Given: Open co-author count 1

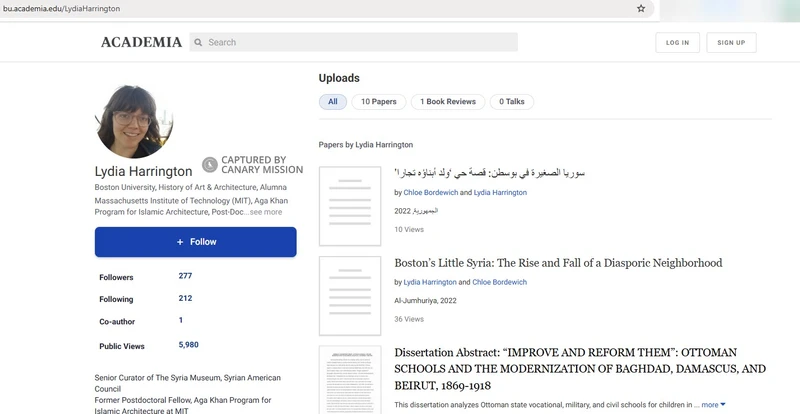Looking at the screenshot, I should [x=181, y=320].
